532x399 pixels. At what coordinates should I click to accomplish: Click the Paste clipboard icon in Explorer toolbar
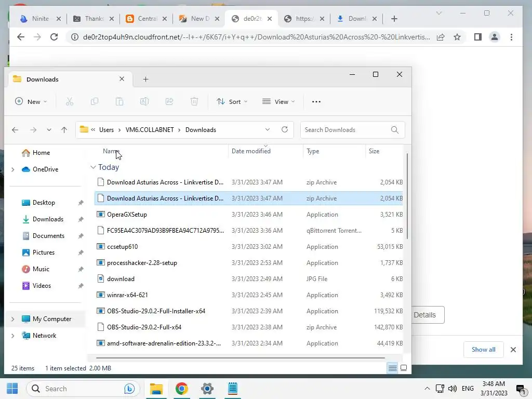click(119, 101)
